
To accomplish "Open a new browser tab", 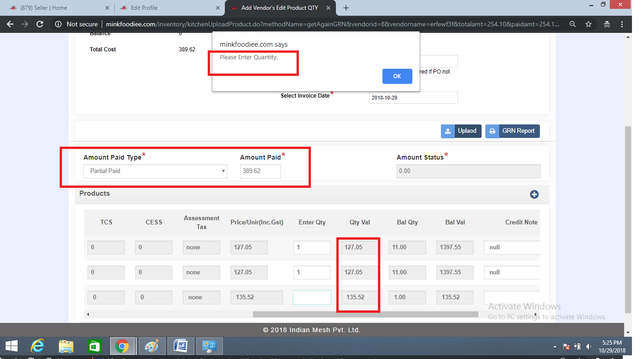I will [346, 8].
